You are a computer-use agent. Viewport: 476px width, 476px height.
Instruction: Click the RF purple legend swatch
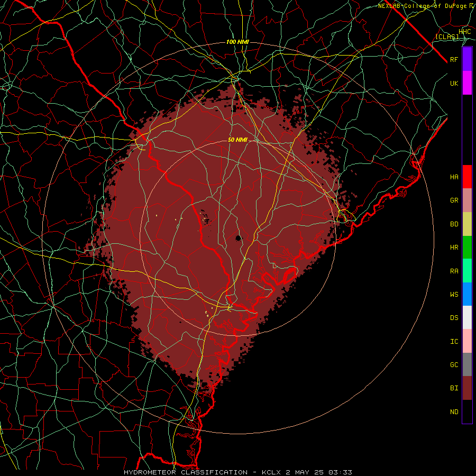point(467,59)
